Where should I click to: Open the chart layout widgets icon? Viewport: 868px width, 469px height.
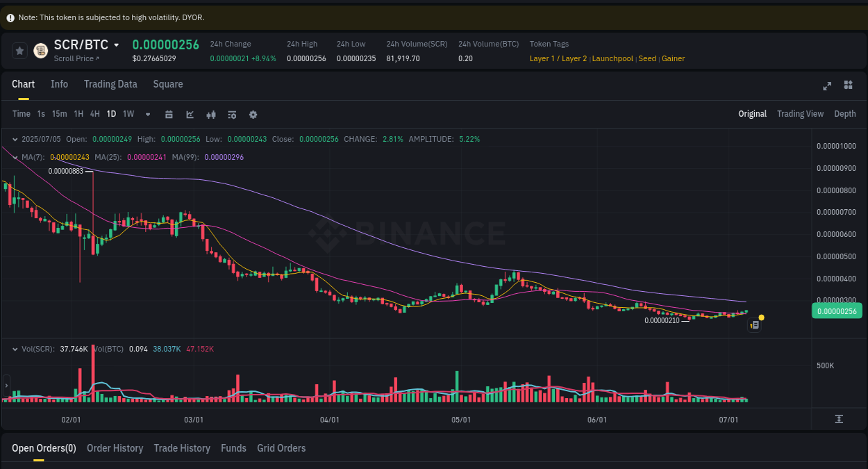tap(848, 85)
